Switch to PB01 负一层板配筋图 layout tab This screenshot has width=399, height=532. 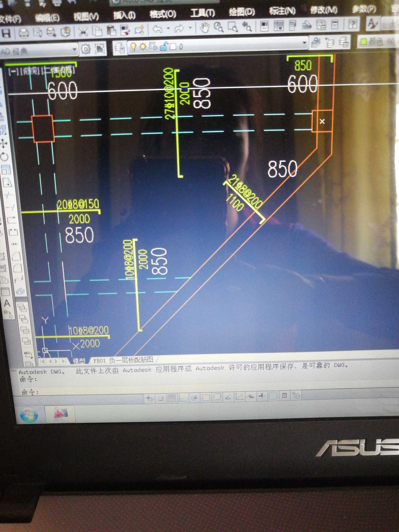(123, 360)
